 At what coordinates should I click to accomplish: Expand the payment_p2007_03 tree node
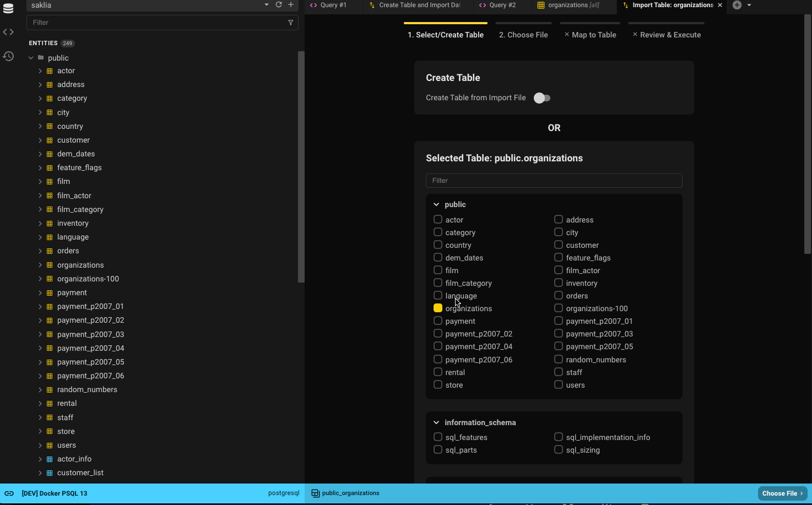(x=40, y=335)
